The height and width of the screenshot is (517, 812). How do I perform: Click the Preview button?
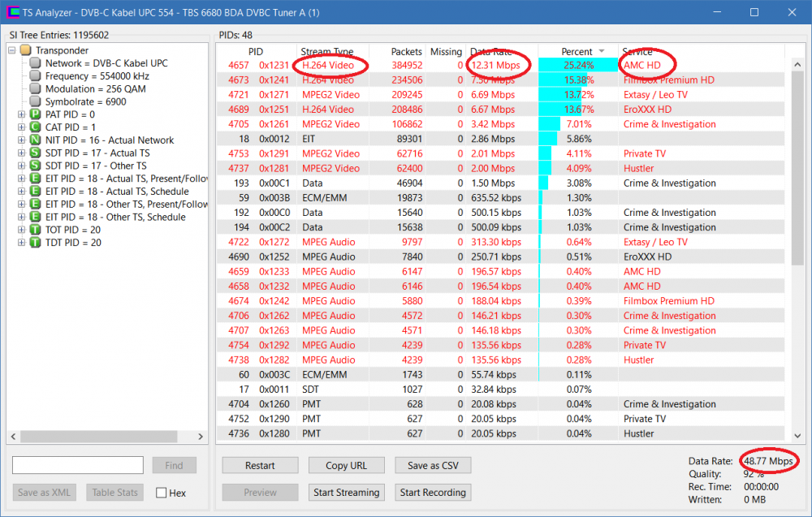click(260, 492)
